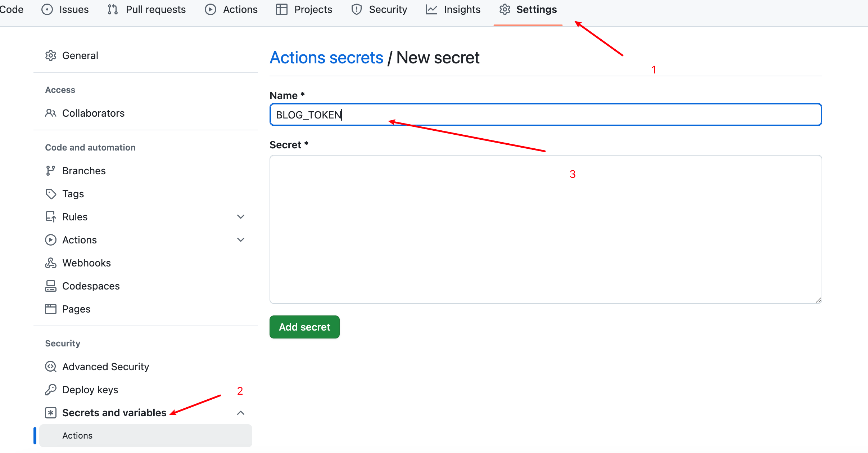Click the Deploy keys key icon
The height and width of the screenshot is (453, 868).
pos(51,390)
